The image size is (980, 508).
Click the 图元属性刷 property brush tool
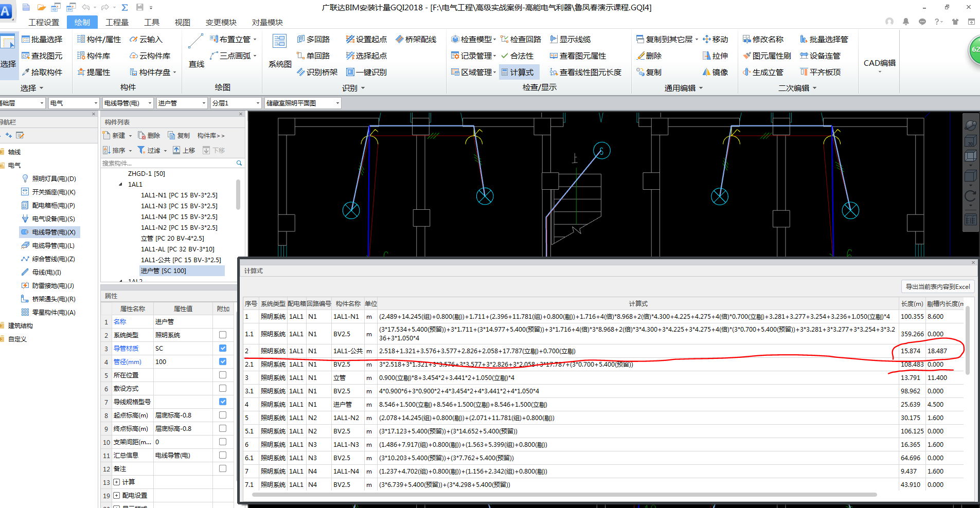pyautogui.click(x=767, y=56)
